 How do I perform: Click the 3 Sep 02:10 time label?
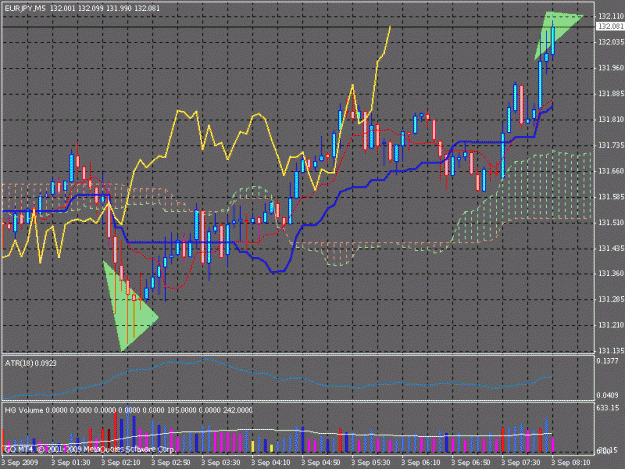click(x=121, y=462)
